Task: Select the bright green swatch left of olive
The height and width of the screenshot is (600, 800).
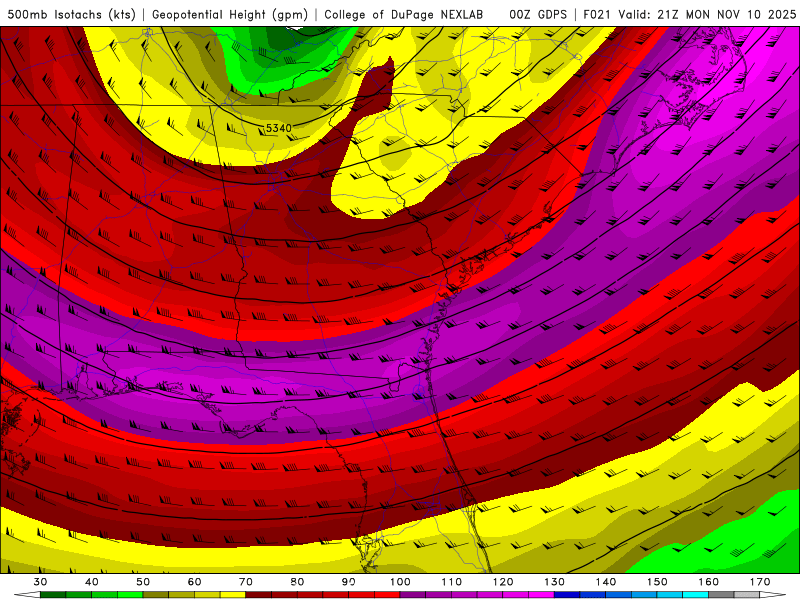Action: pyautogui.click(x=130, y=595)
